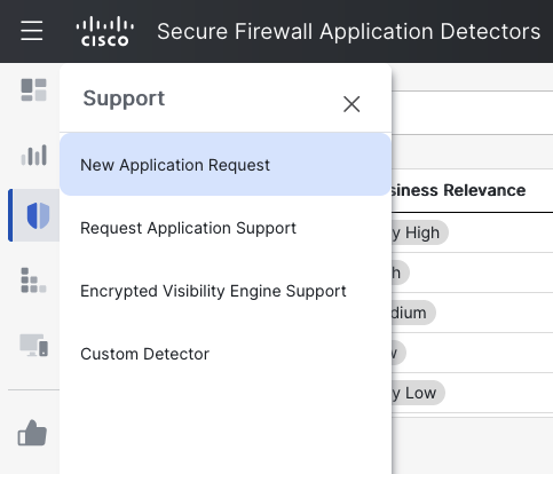555x479 pixels.
Task: Click the Cisco logo
Action: click(105, 31)
